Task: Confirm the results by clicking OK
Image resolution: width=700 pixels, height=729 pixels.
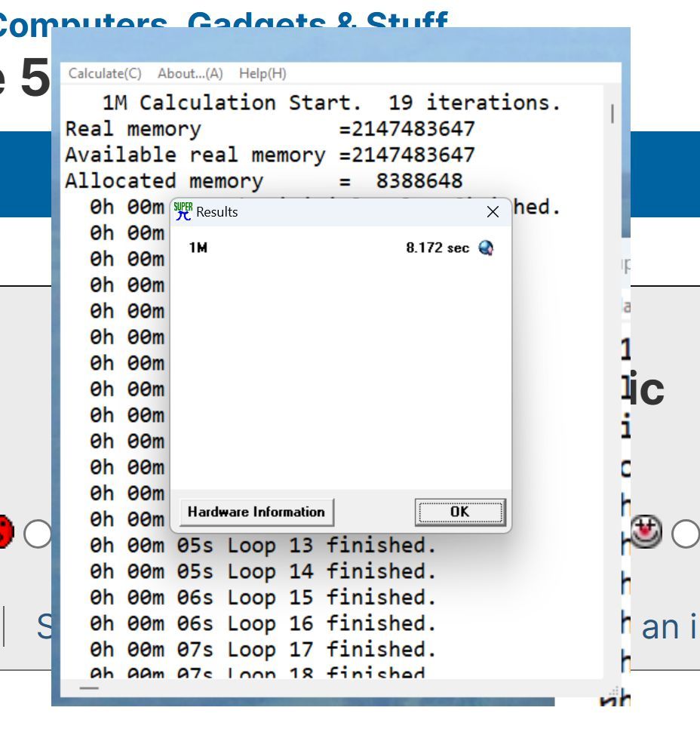Action: click(459, 512)
